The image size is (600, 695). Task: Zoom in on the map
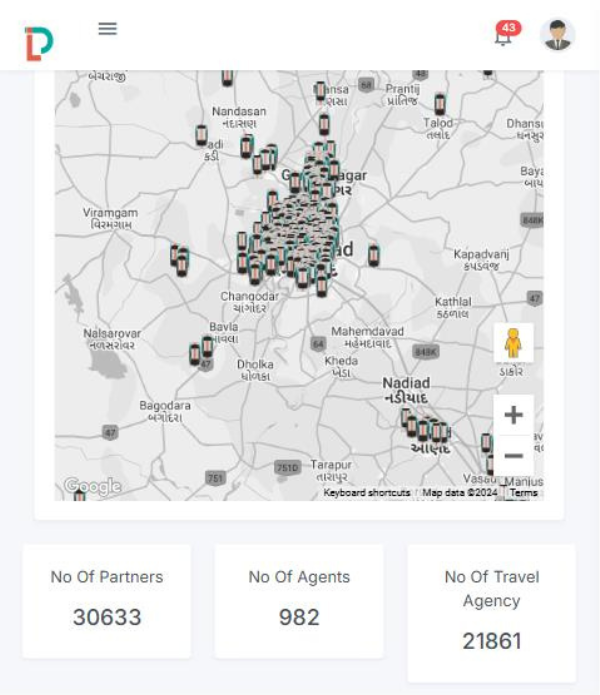[513, 415]
